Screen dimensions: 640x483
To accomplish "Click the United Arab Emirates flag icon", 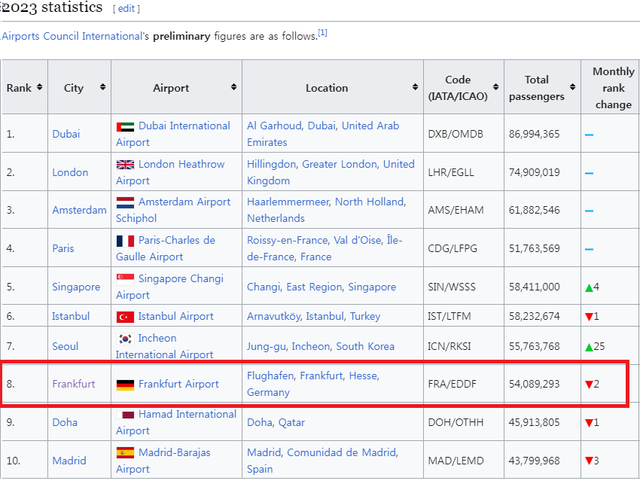I will 125,126.
